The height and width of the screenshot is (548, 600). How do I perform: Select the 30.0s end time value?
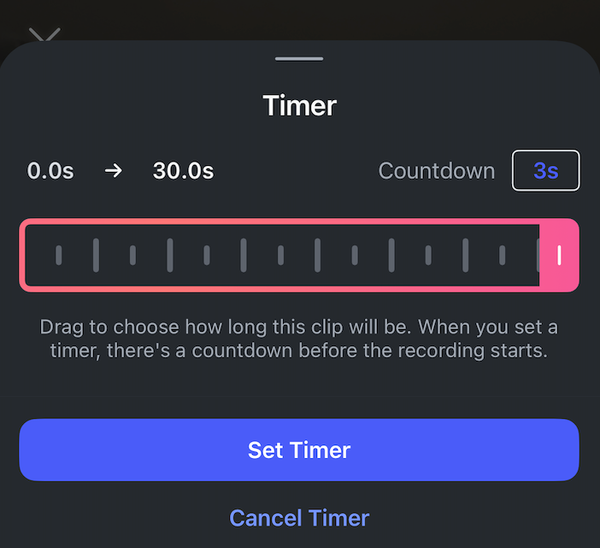tap(183, 170)
